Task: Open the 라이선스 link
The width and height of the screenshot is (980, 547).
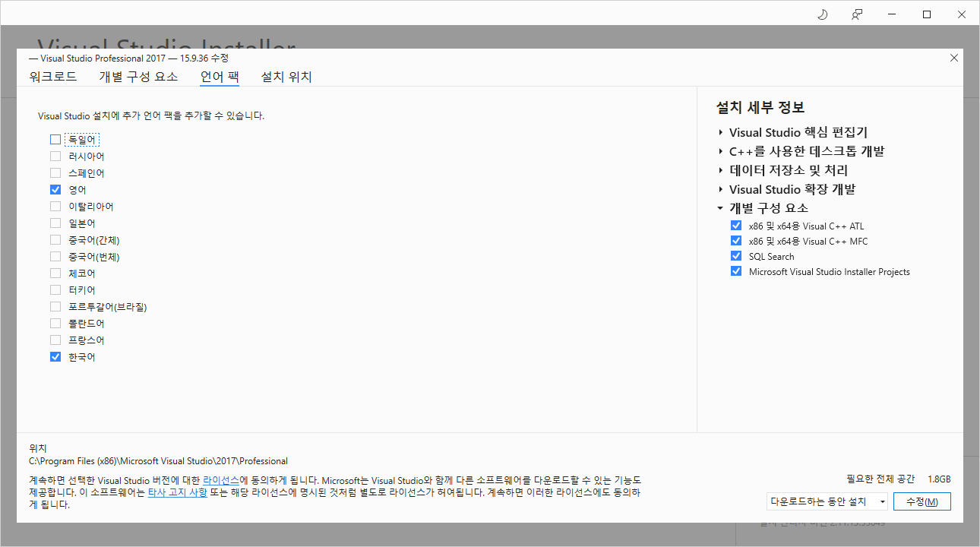Action: pyautogui.click(x=221, y=481)
